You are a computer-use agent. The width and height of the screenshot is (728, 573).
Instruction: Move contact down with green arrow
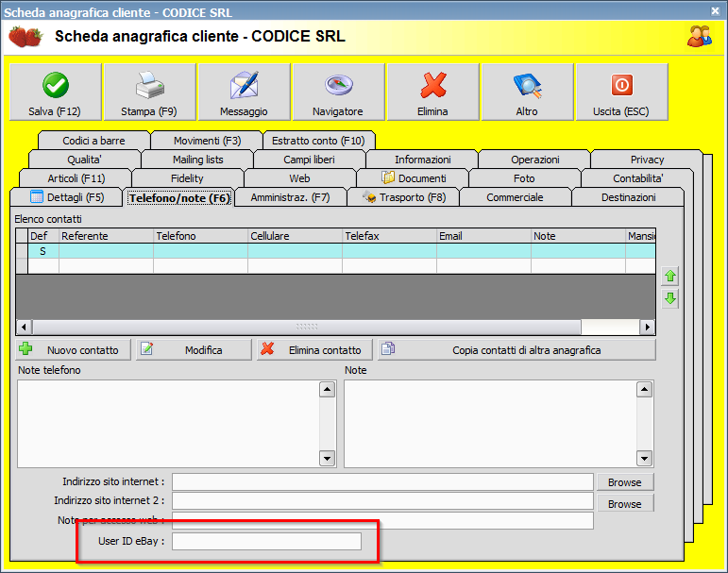click(x=669, y=298)
